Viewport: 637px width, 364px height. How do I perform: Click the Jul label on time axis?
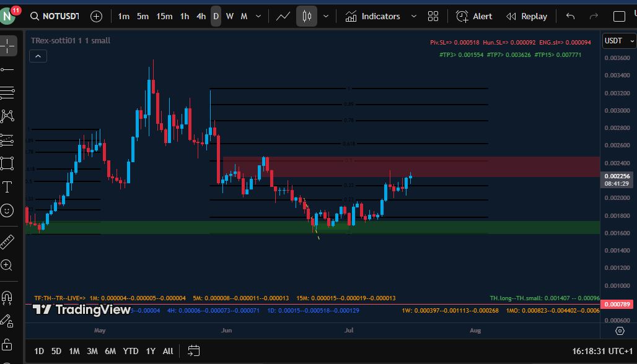coord(349,331)
